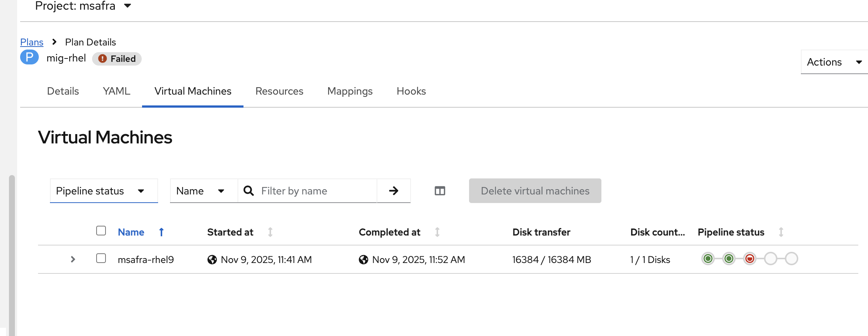Click the first green pipeline step icon
This screenshot has width=868, height=336.
[708, 259]
